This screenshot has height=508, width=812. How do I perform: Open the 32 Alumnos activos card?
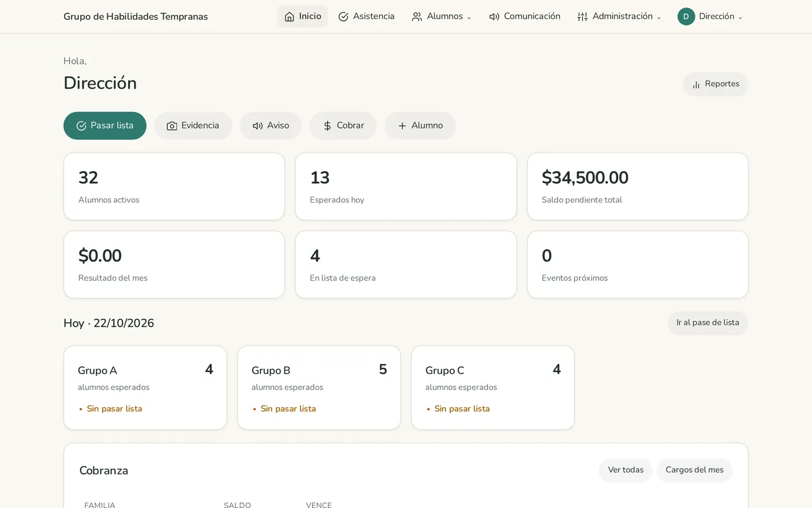pyautogui.click(x=174, y=186)
